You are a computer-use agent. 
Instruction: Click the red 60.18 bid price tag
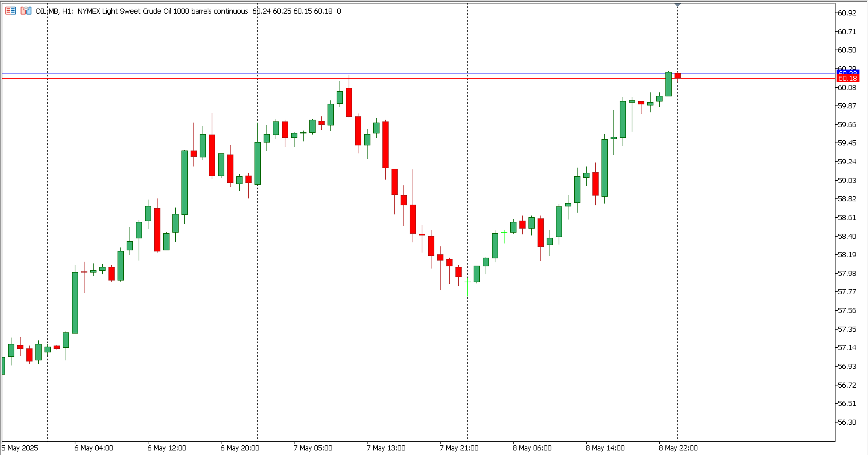click(x=847, y=78)
